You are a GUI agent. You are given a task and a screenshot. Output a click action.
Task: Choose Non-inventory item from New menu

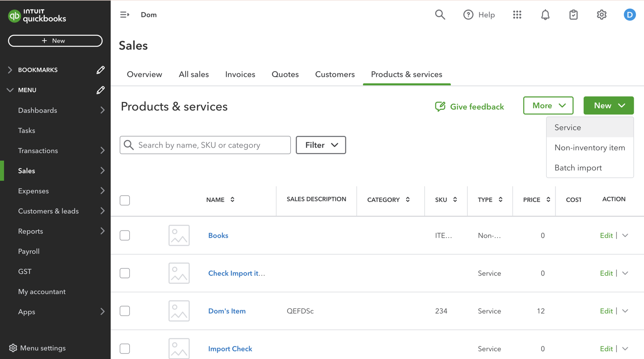pos(590,148)
